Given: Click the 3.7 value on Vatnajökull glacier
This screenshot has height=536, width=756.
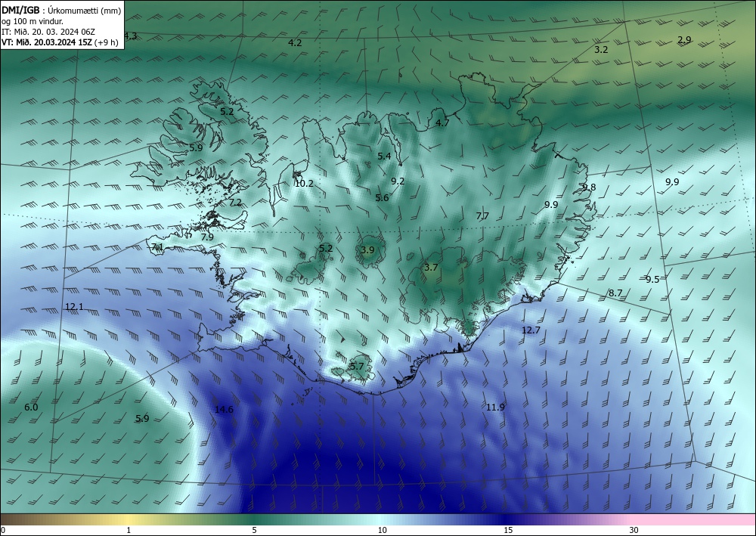Looking at the screenshot, I should point(431,267).
